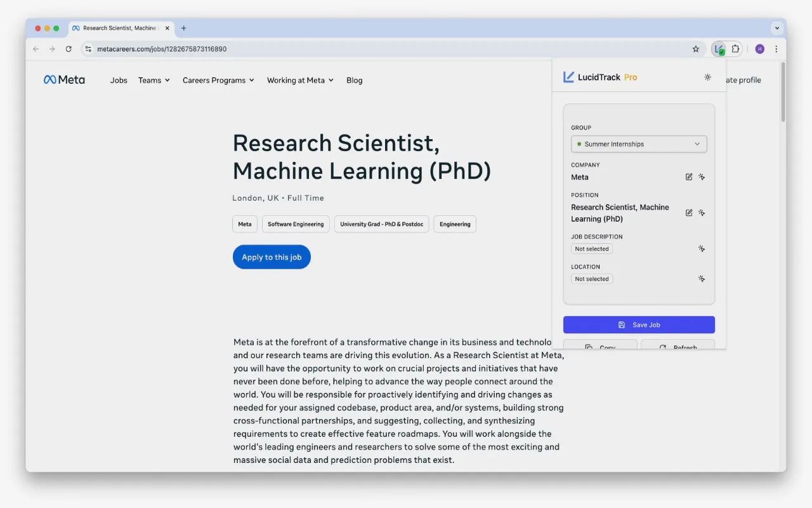The width and height of the screenshot is (812, 508).
Task: Expand the Careers Programs menu
Action: tap(218, 80)
